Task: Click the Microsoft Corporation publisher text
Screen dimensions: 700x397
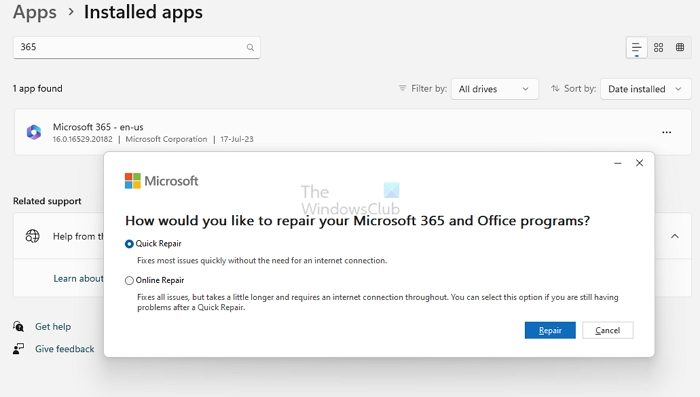Action: click(166, 139)
